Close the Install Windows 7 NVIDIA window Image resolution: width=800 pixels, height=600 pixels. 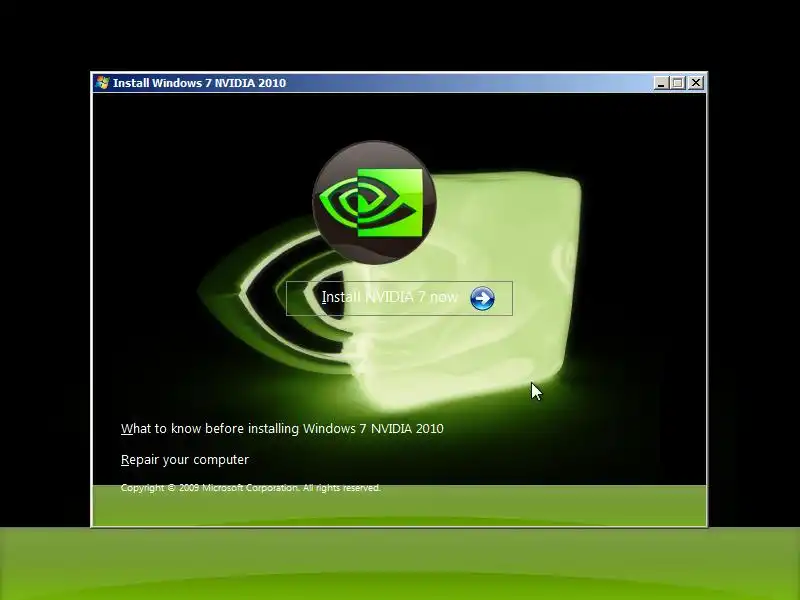pyautogui.click(x=696, y=83)
